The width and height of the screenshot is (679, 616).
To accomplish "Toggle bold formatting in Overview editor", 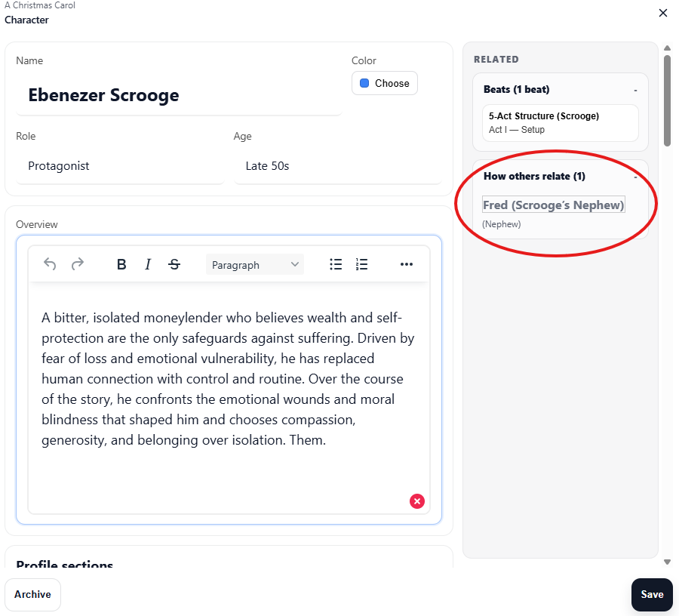I will (x=121, y=264).
